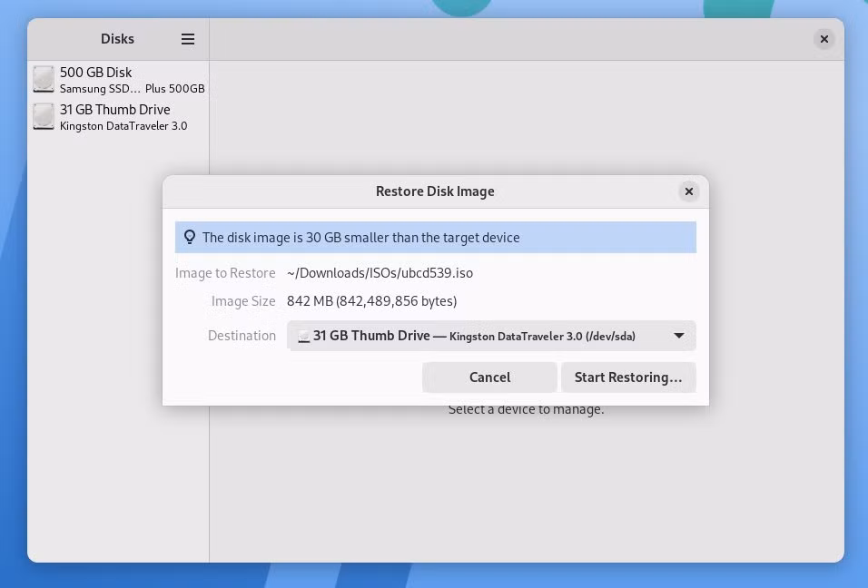The image size is (868, 588).
Task: Close the Restore Disk Image dialog
Action: [688, 191]
